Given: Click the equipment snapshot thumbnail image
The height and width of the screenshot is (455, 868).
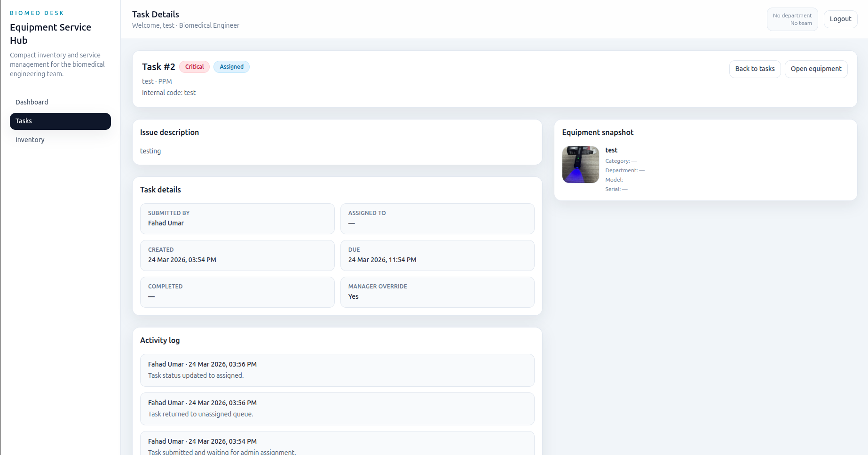Looking at the screenshot, I should coord(580,165).
